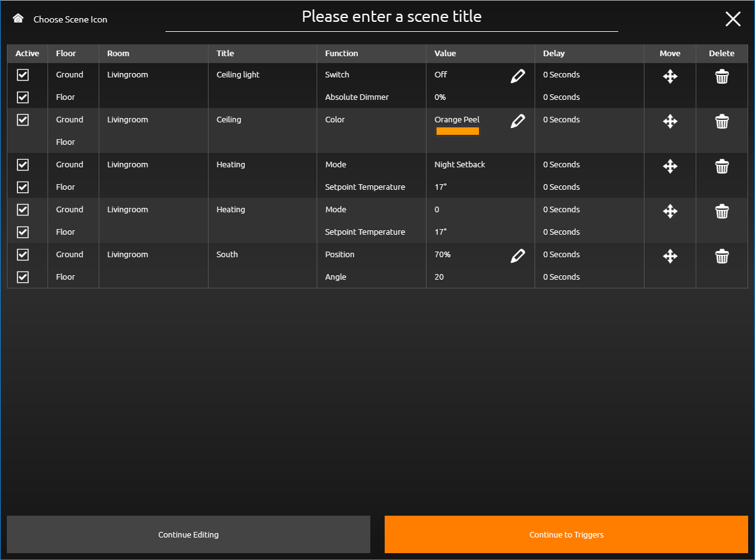Uncheck Active for Ceiling light Switch
The width and height of the screenshot is (755, 560).
coord(22,75)
